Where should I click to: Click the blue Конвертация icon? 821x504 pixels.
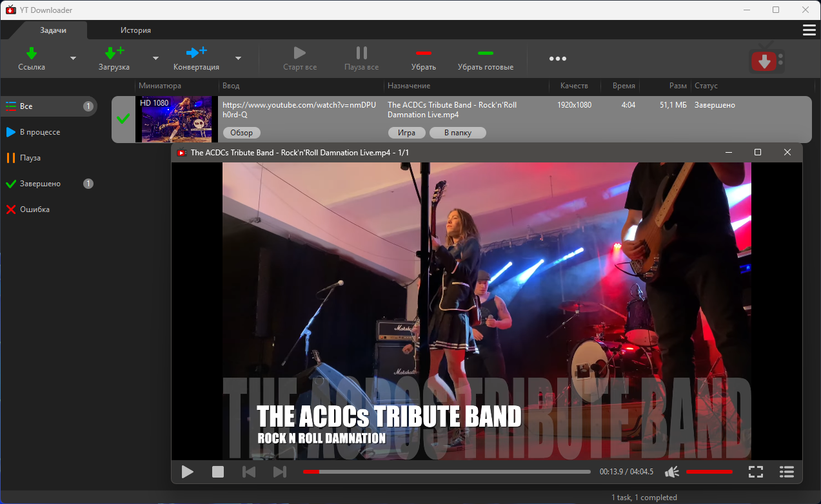pos(196,52)
